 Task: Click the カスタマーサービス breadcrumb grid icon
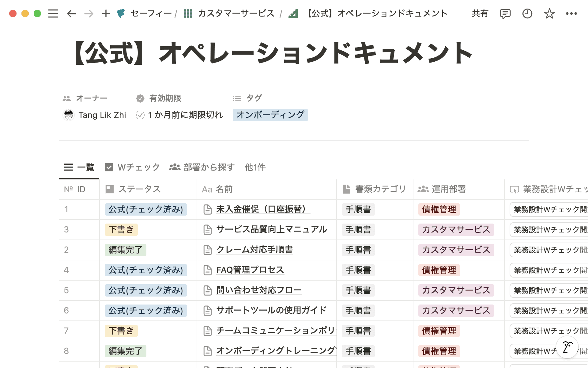pyautogui.click(x=188, y=13)
